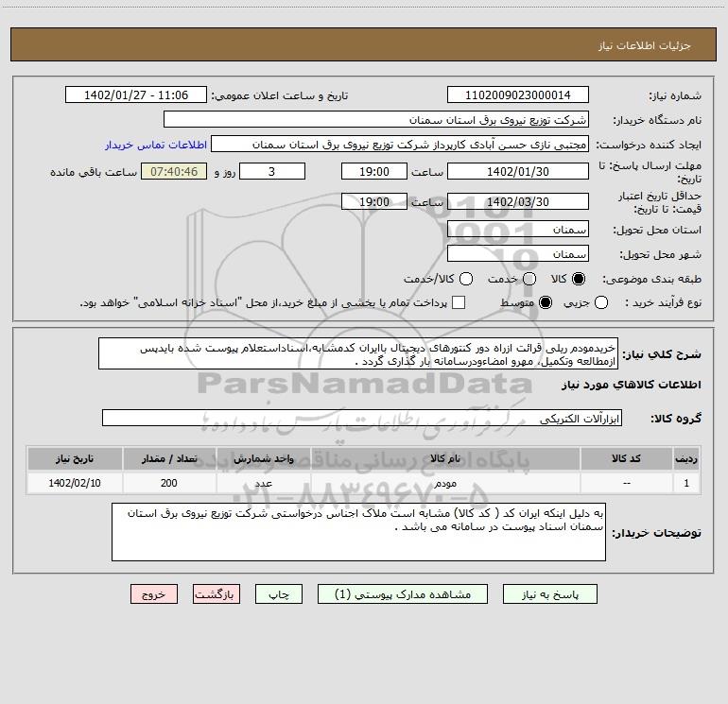
Task: Click the پاسخ به نیاز button
Action: [550, 594]
